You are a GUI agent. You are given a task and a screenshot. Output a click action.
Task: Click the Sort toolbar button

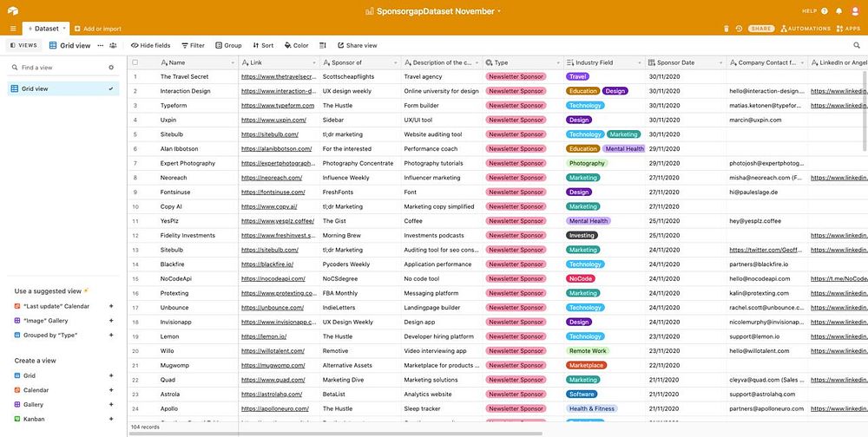tap(263, 45)
